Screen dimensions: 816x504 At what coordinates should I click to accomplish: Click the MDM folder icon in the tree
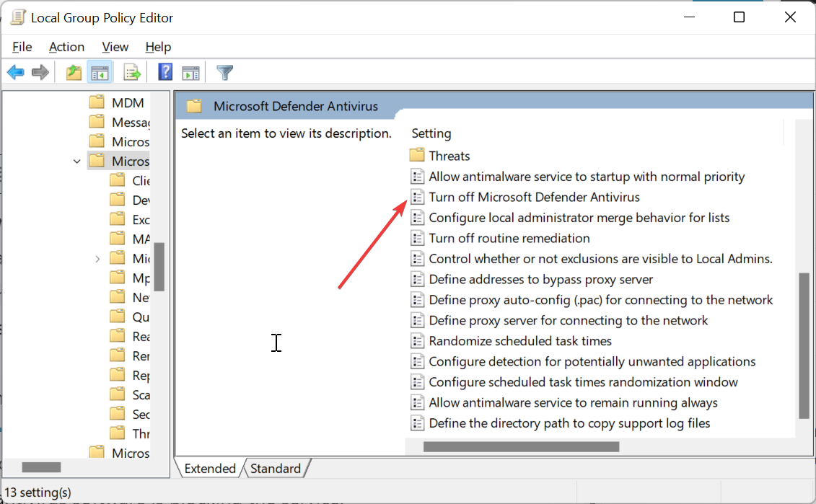pyautogui.click(x=97, y=102)
